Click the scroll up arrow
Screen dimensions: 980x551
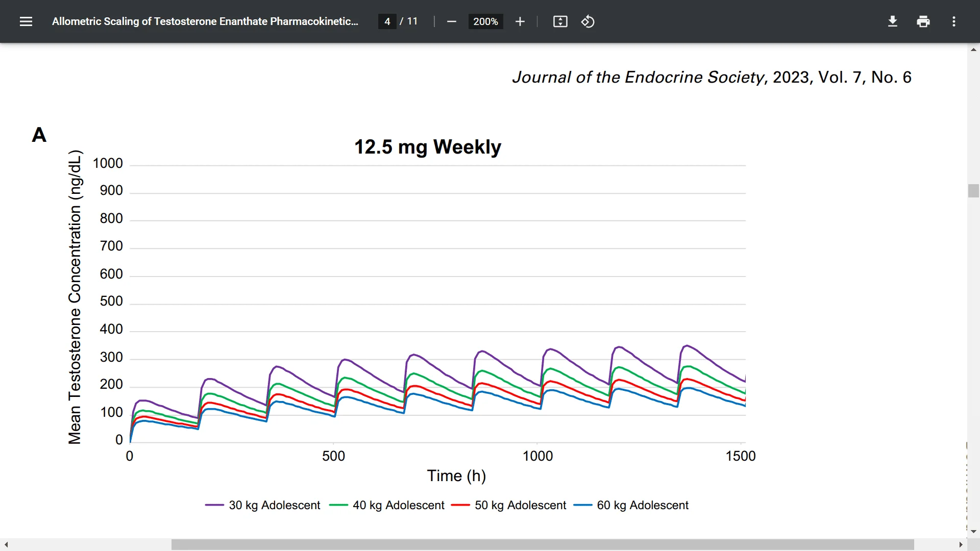pyautogui.click(x=973, y=49)
